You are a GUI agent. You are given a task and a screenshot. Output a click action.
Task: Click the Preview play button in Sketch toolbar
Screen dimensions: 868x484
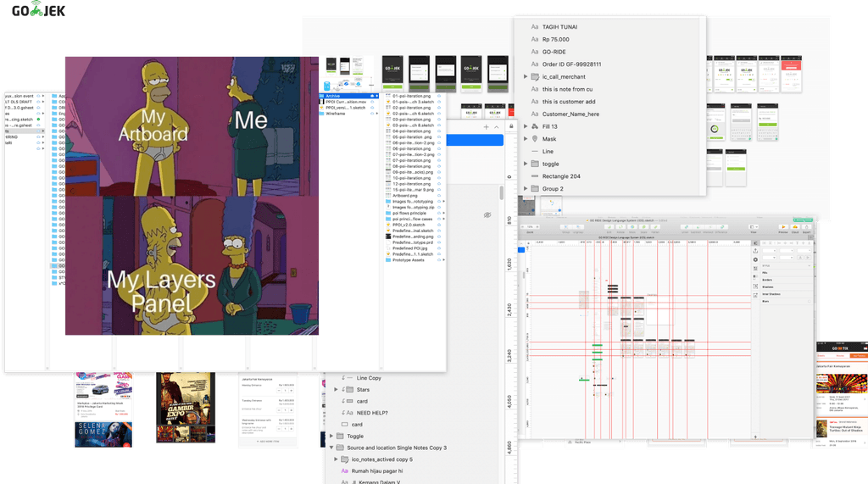(783, 227)
